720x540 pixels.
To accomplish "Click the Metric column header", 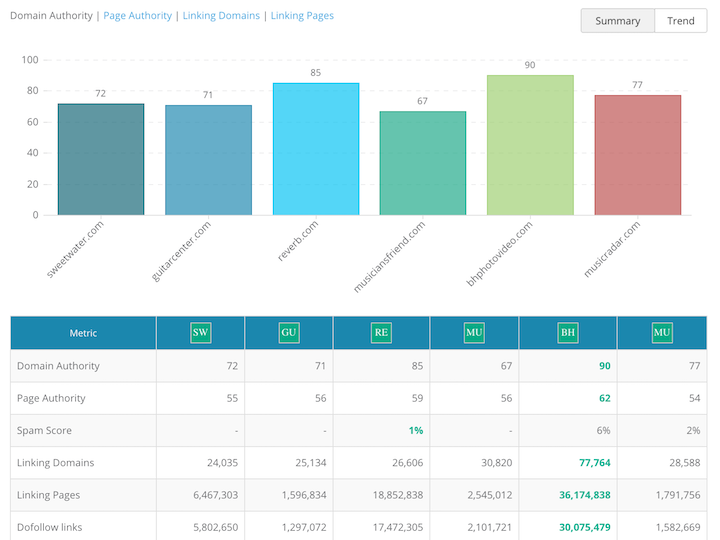I will pyautogui.click(x=83, y=333).
